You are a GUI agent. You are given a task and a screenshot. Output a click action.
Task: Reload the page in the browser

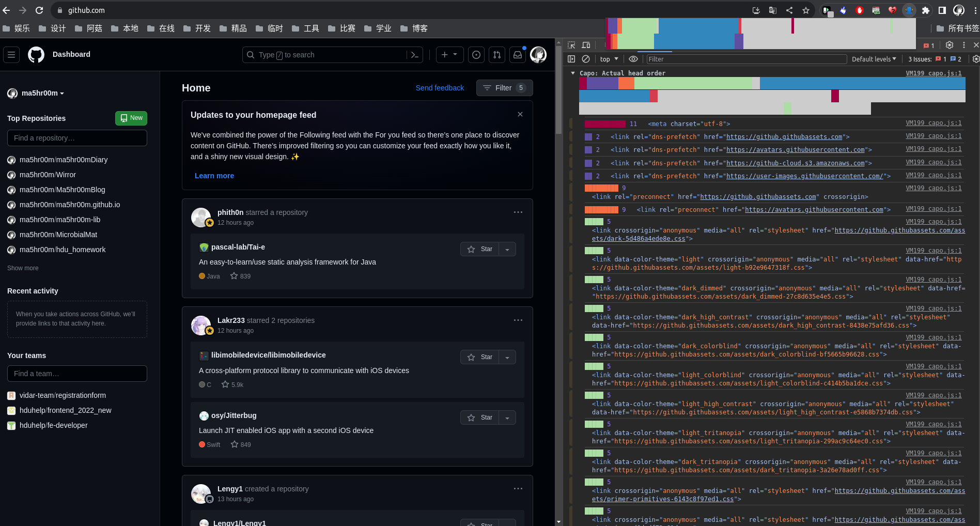[x=39, y=10]
